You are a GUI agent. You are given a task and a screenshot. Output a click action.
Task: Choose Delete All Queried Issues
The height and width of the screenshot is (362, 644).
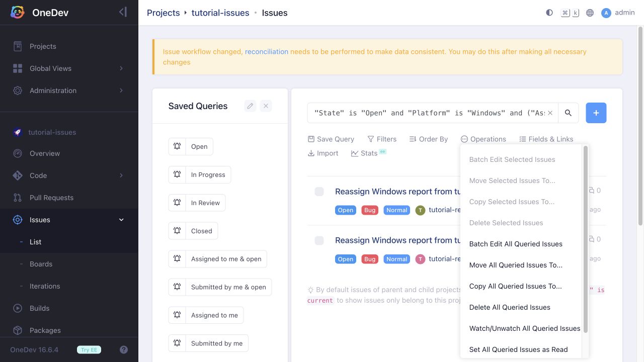pos(521,307)
